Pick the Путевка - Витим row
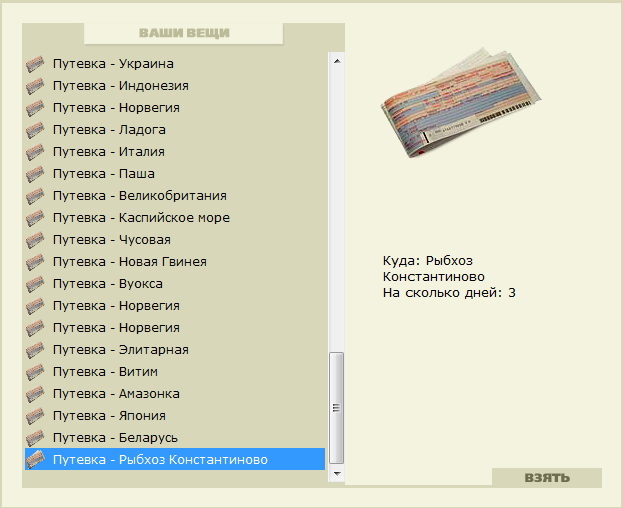 pos(175,372)
